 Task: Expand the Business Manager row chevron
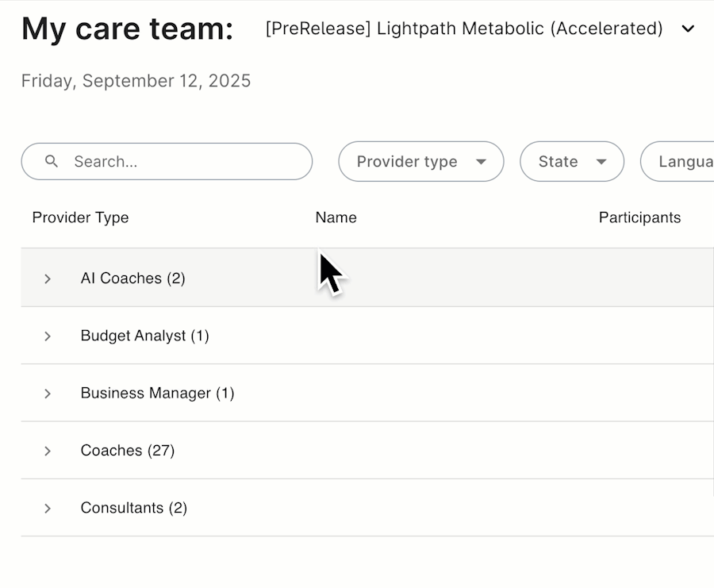48,394
